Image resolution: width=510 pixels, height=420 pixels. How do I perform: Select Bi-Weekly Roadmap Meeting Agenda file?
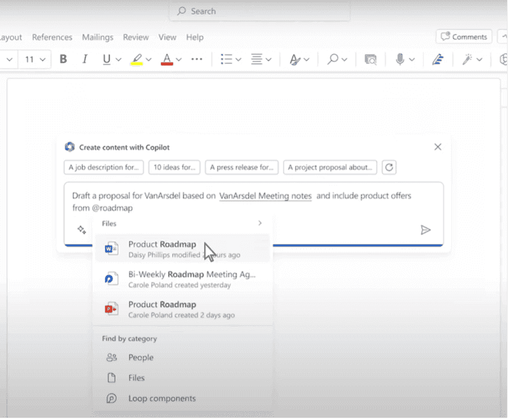(183, 279)
